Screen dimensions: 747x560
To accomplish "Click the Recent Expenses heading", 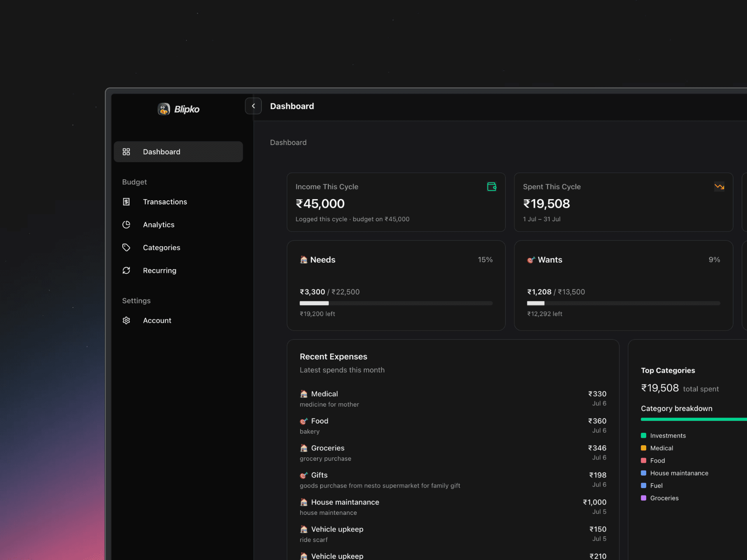I will [333, 357].
